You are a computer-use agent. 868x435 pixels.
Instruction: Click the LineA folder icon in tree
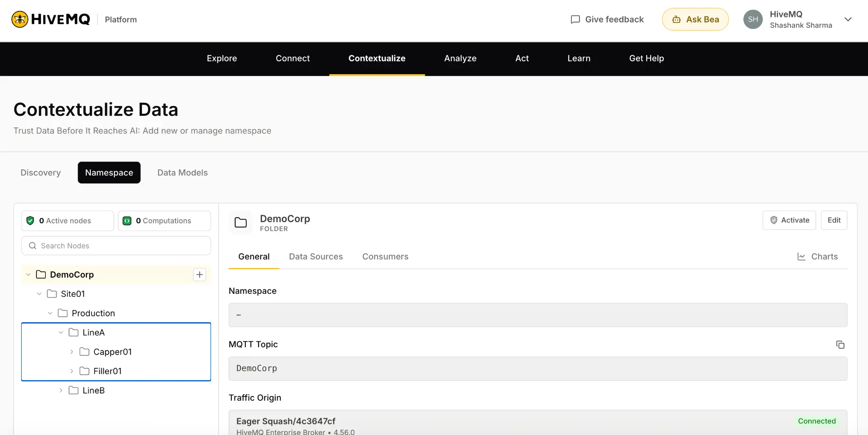[73, 332]
